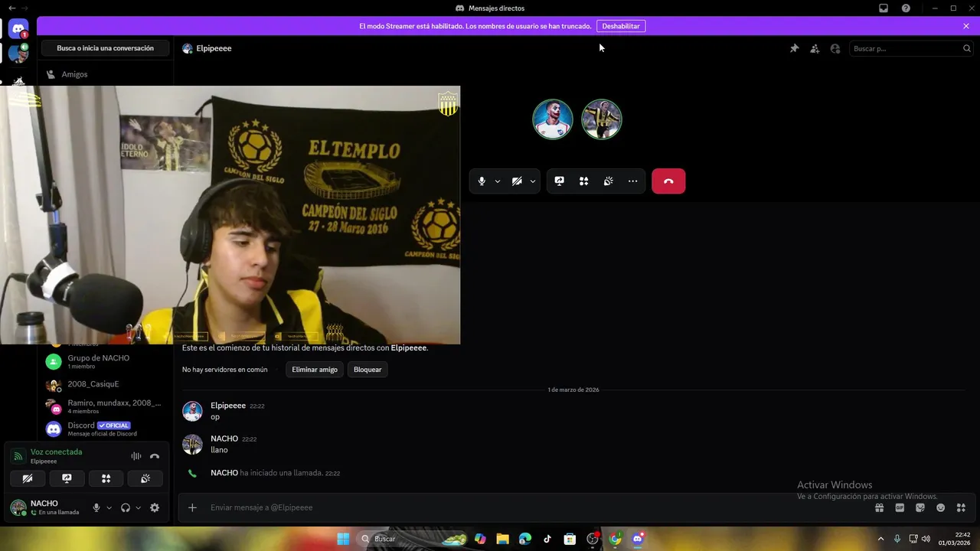This screenshot has width=980, height=551.
Task: Open Help icon in title bar
Action: pos(906,8)
